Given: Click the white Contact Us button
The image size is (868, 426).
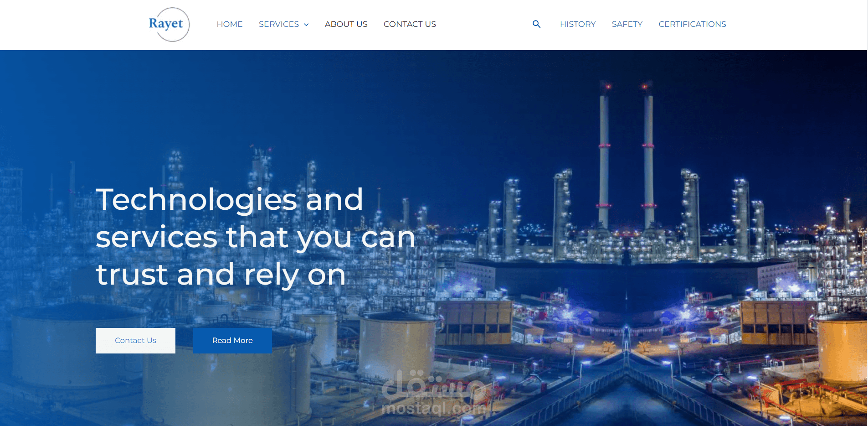Looking at the screenshot, I should click(135, 341).
